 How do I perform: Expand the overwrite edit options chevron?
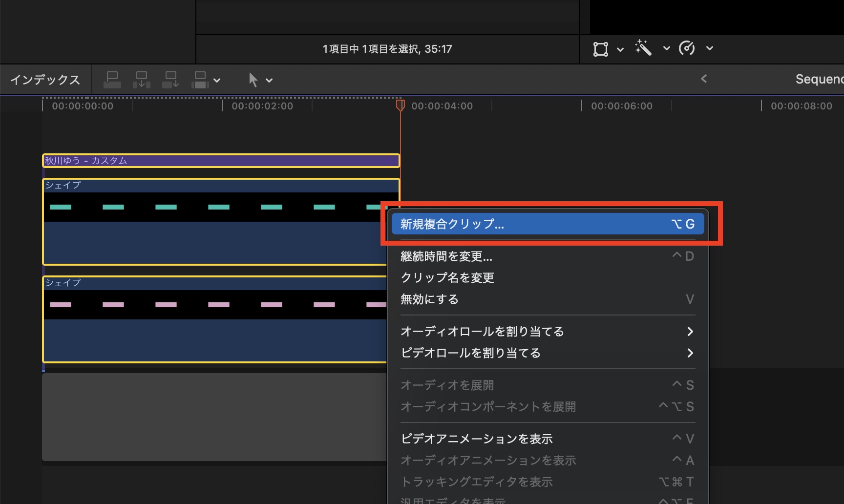coord(217,81)
